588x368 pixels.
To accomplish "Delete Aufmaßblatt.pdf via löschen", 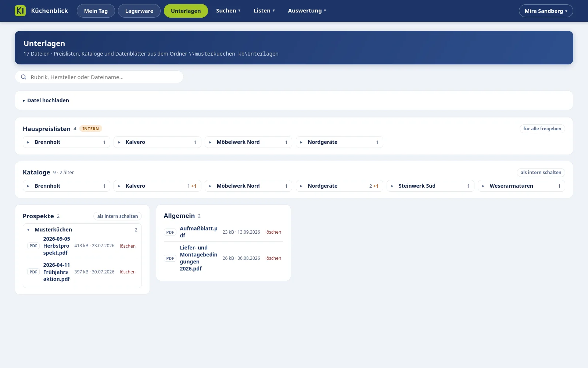I will pos(273,232).
